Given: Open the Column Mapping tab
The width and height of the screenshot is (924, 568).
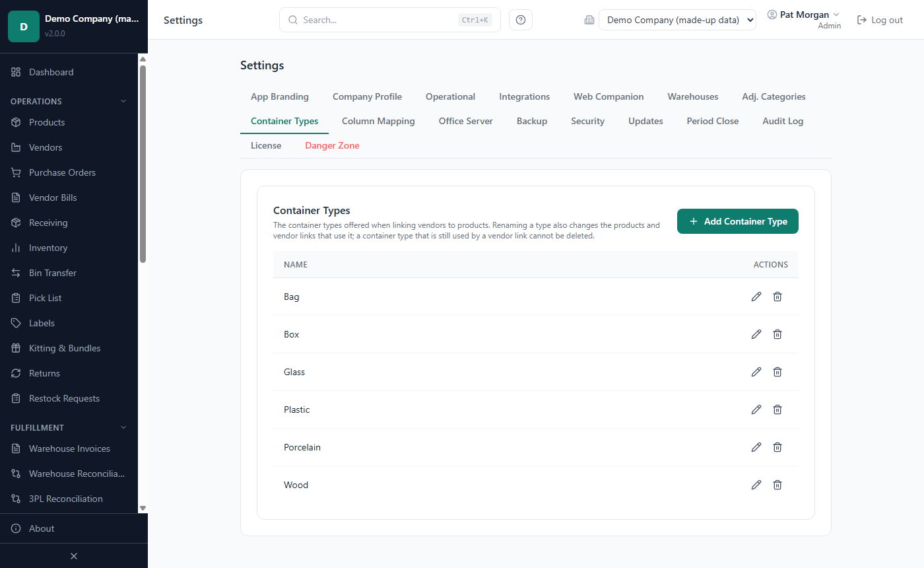Looking at the screenshot, I should (x=378, y=121).
